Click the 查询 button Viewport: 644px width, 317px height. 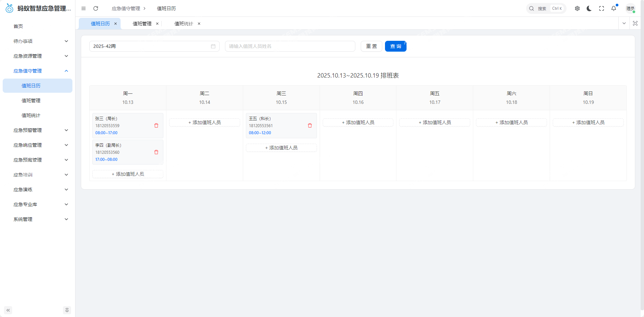(395, 46)
